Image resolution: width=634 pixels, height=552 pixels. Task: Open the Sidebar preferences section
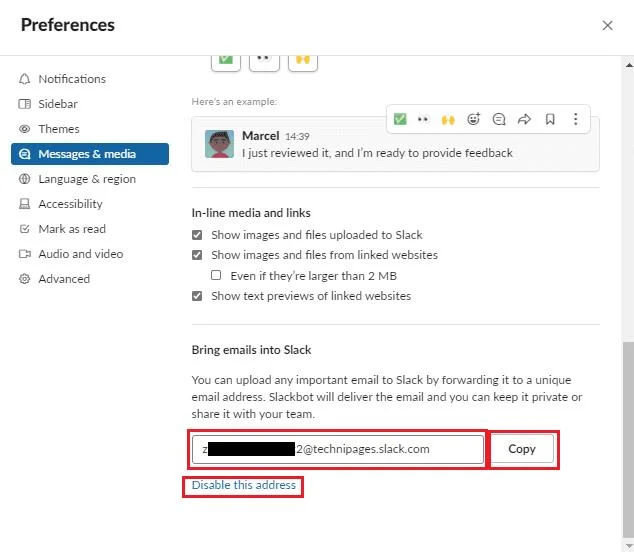tap(90, 104)
